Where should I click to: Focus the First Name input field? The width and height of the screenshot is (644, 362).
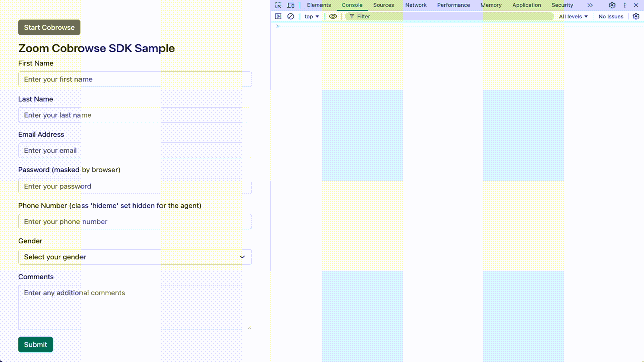[x=135, y=79]
